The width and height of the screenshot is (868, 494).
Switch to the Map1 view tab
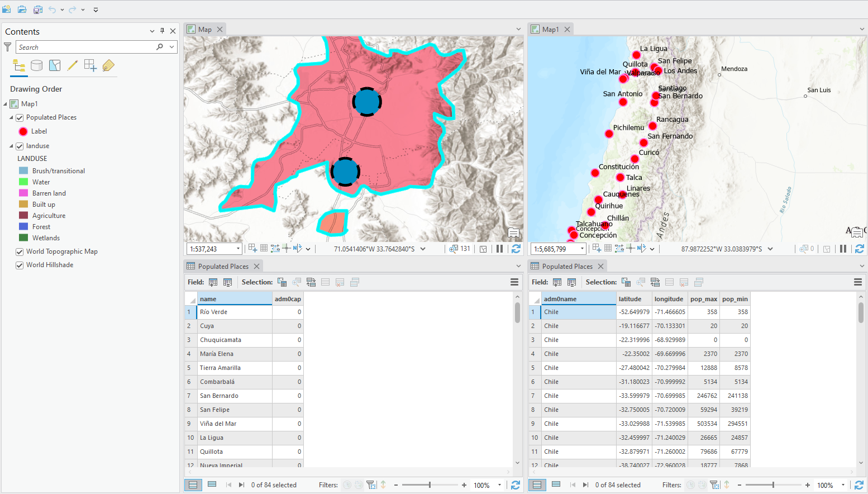[x=550, y=28]
